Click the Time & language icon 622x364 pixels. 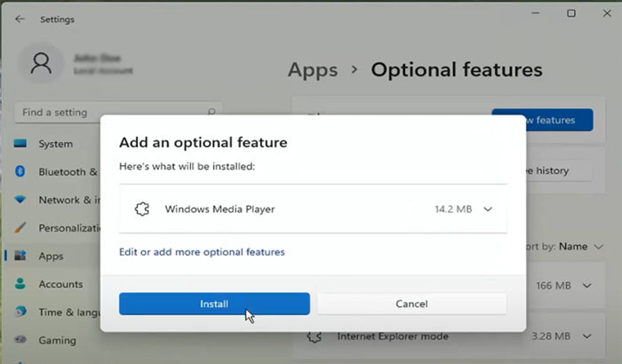coord(20,313)
